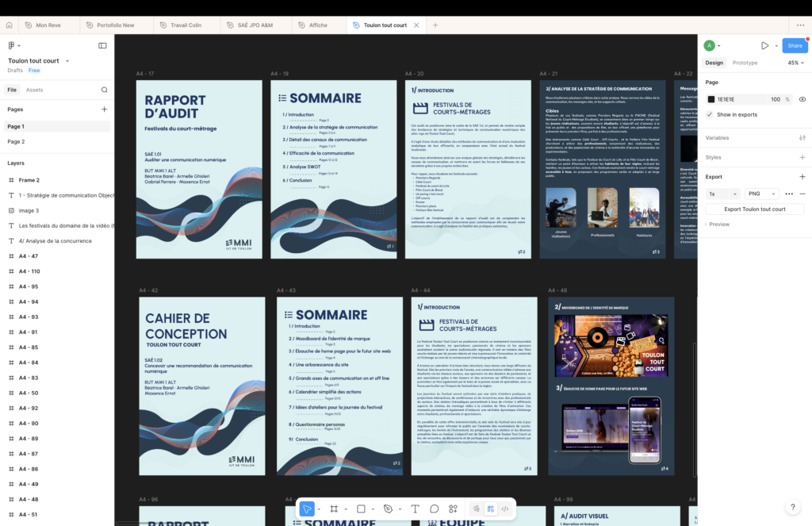The image size is (812, 526).
Task: Open Present options dropdown arrow
Action: [776, 45]
